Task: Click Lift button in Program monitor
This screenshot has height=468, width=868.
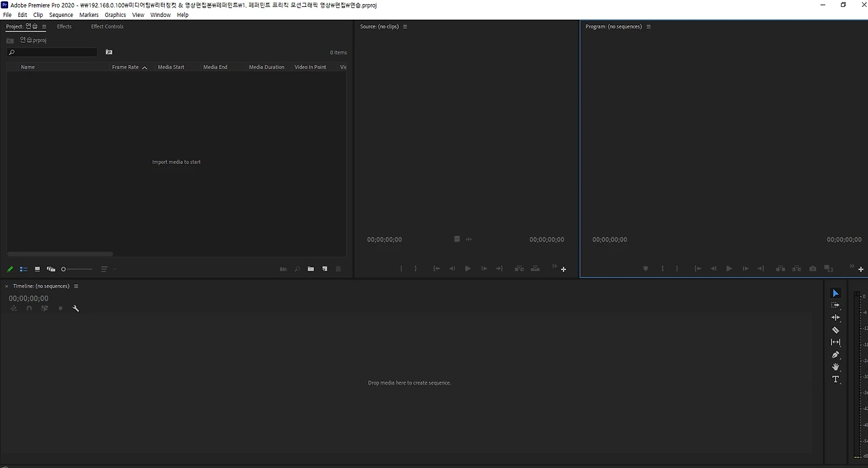Action: (x=781, y=269)
